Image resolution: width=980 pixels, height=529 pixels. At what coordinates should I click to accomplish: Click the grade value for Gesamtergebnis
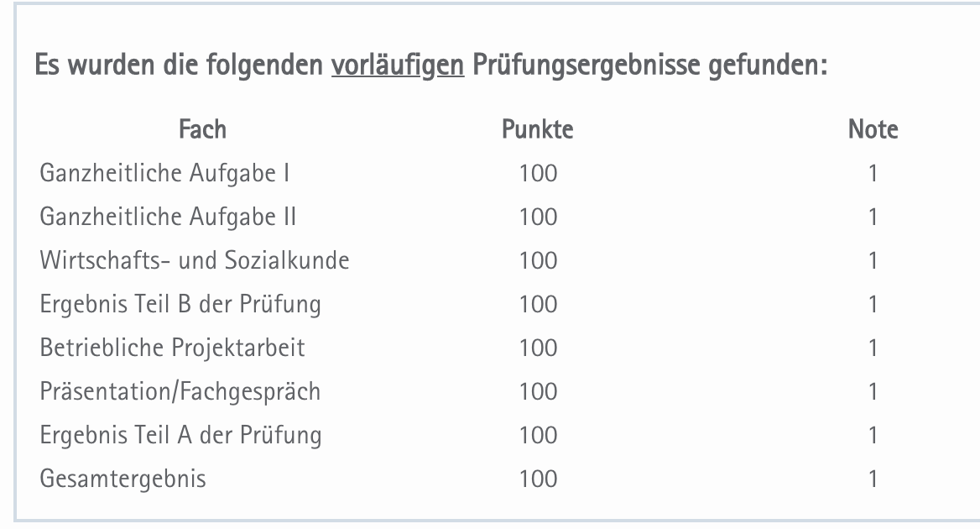pyautogui.click(x=873, y=479)
